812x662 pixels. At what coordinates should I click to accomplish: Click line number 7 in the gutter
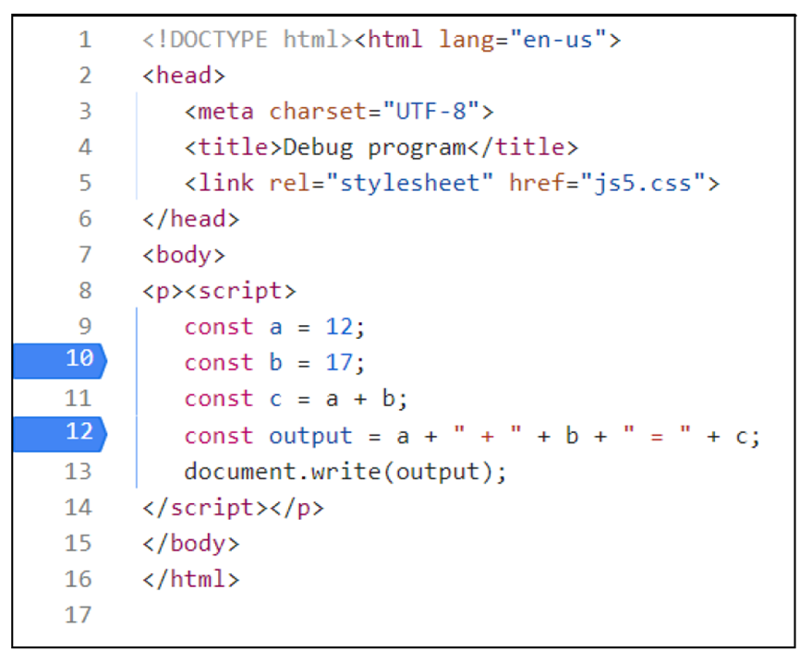(85, 255)
